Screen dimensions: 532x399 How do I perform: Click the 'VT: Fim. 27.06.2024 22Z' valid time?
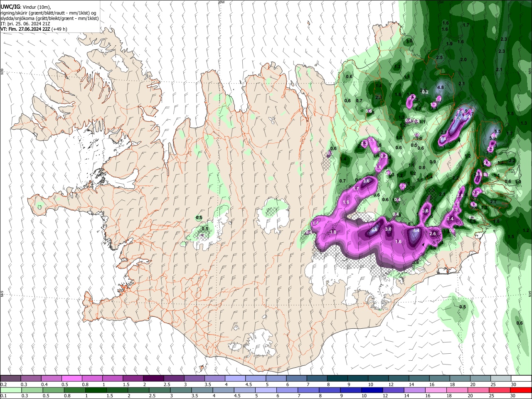click(26, 29)
